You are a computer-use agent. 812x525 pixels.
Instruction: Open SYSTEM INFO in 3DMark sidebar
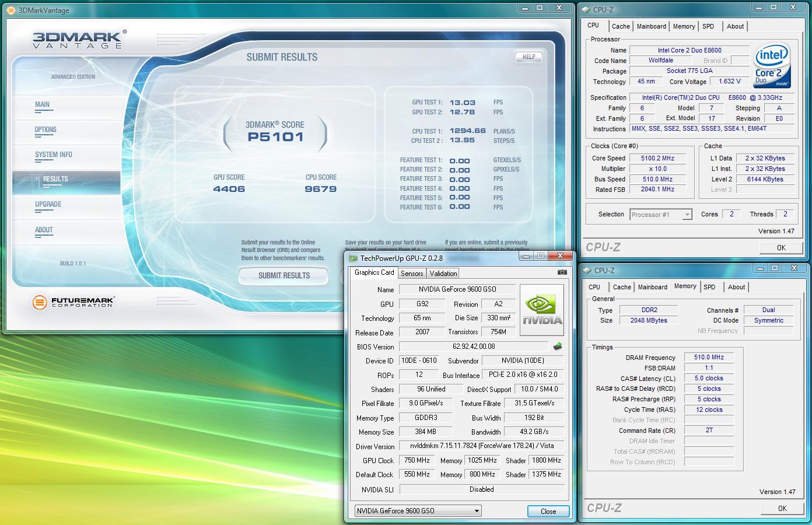tap(54, 155)
